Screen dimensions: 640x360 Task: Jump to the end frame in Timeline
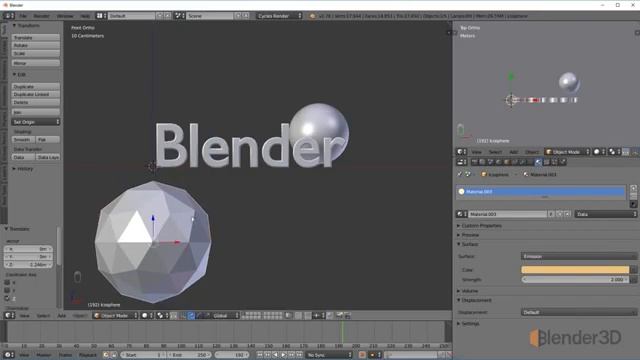(299, 355)
